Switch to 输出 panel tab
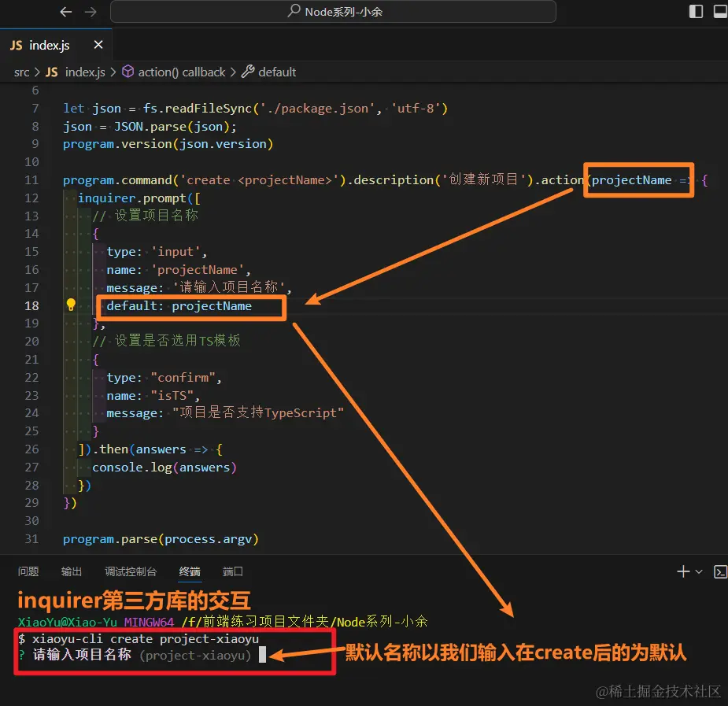 71,571
